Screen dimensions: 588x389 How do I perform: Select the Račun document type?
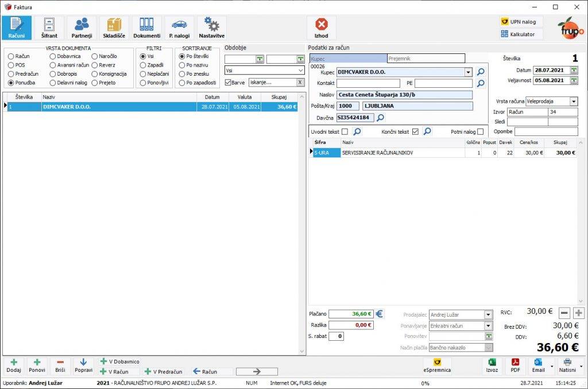tap(19, 56)
